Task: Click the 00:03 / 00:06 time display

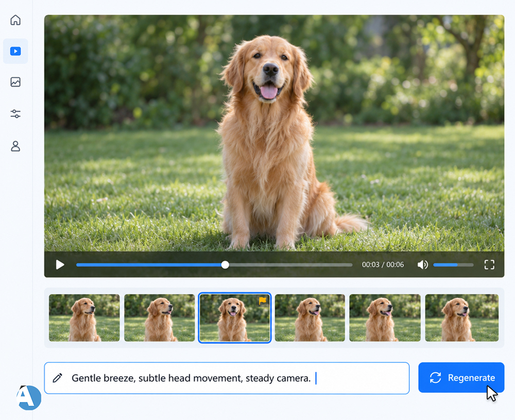Action: tap(383, 265)
